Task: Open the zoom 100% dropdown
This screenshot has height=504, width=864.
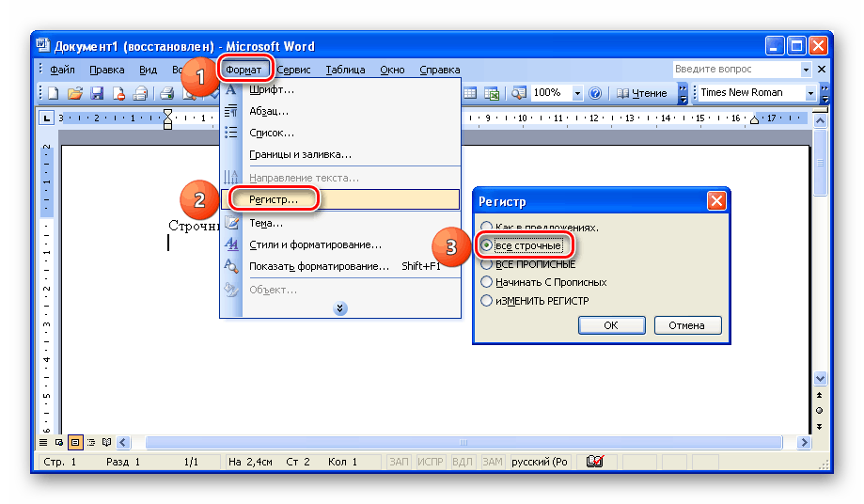Action: point(577,93)
